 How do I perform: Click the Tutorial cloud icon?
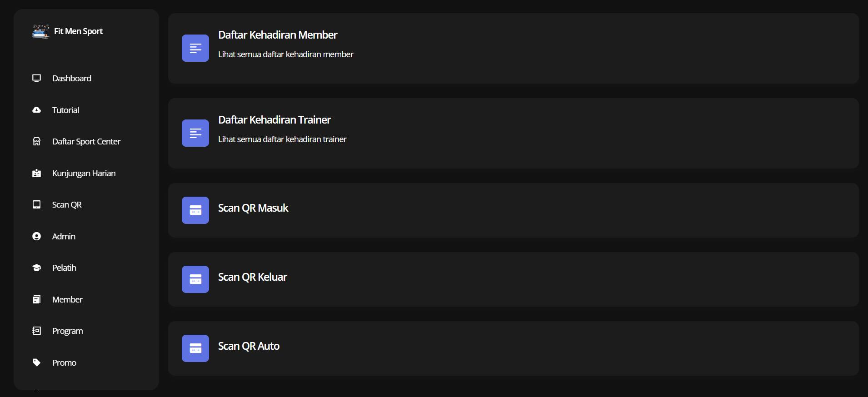coord(37,110)
